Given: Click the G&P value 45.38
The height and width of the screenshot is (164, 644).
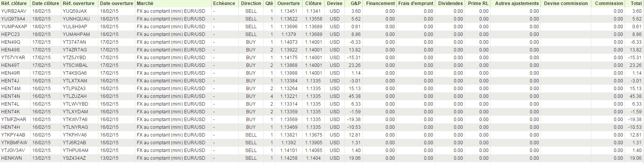Looking at the screenshot, I should [355, 96].
